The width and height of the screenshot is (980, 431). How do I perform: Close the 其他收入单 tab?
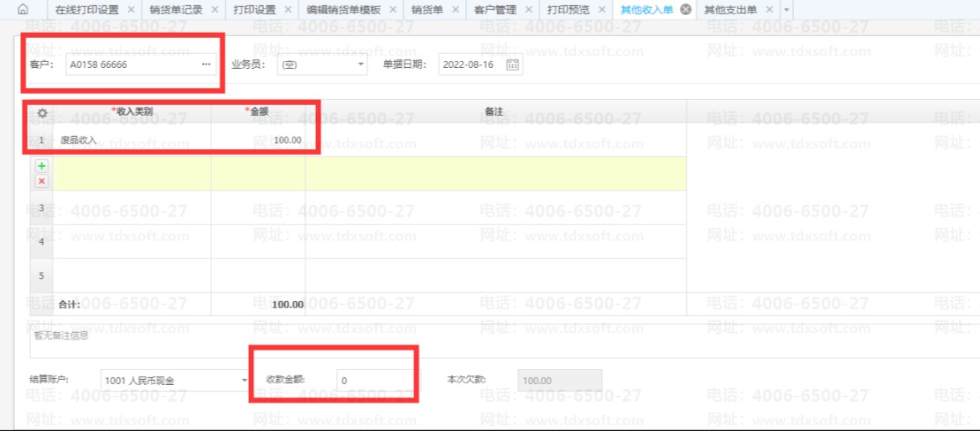click(686, 10)
